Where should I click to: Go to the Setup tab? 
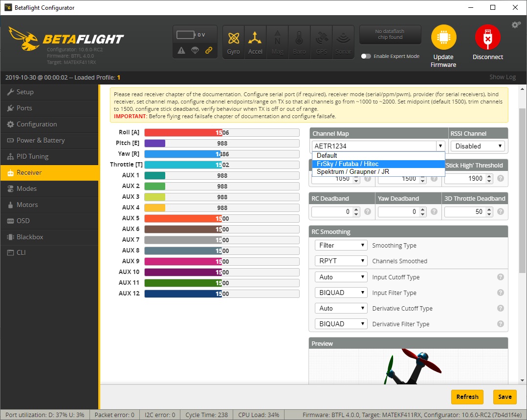click(x=49, y=92)
